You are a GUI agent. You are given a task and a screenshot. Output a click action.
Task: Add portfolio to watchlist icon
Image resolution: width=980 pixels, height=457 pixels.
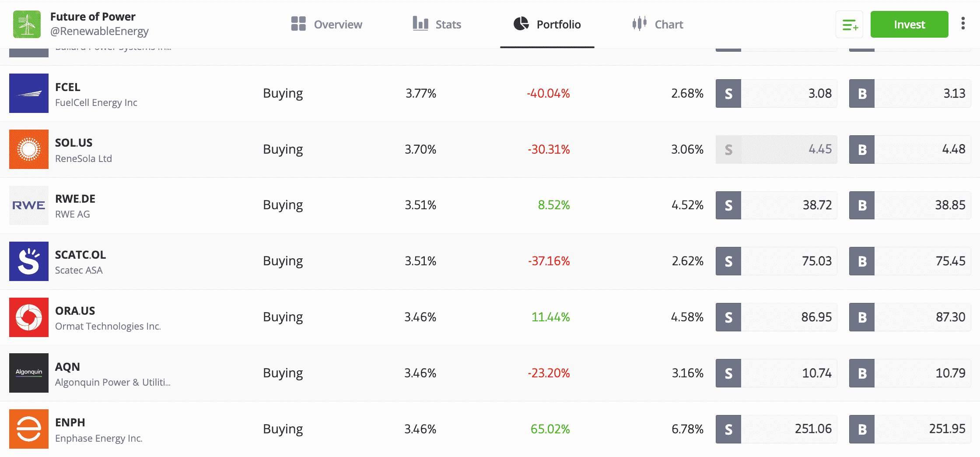pyautogui.click(x=849, y=25)
